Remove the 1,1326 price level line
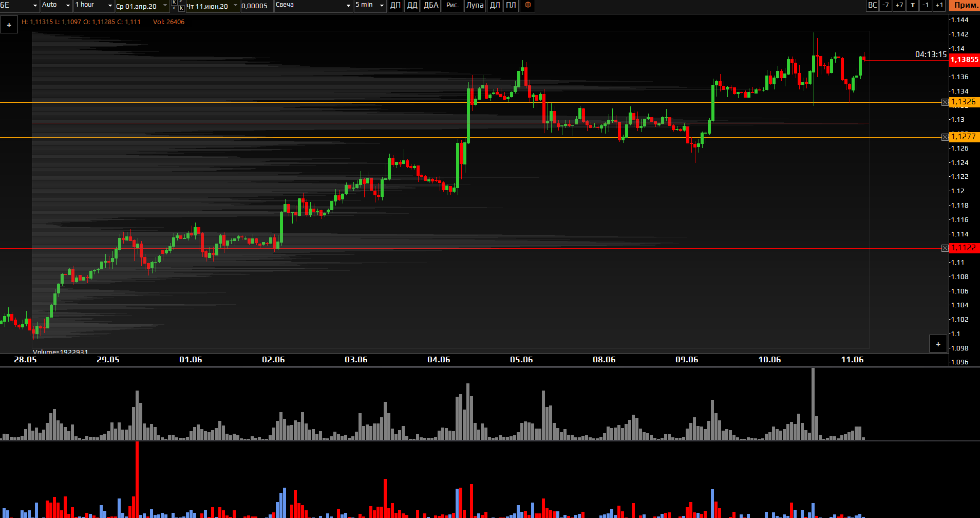The image size is (980, 518). point(945,102)
